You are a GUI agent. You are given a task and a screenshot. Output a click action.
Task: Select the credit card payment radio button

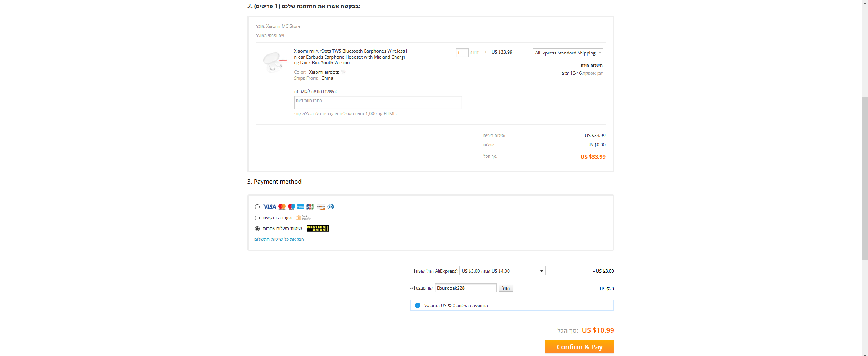pyautogui.click(x=257, y=207)
